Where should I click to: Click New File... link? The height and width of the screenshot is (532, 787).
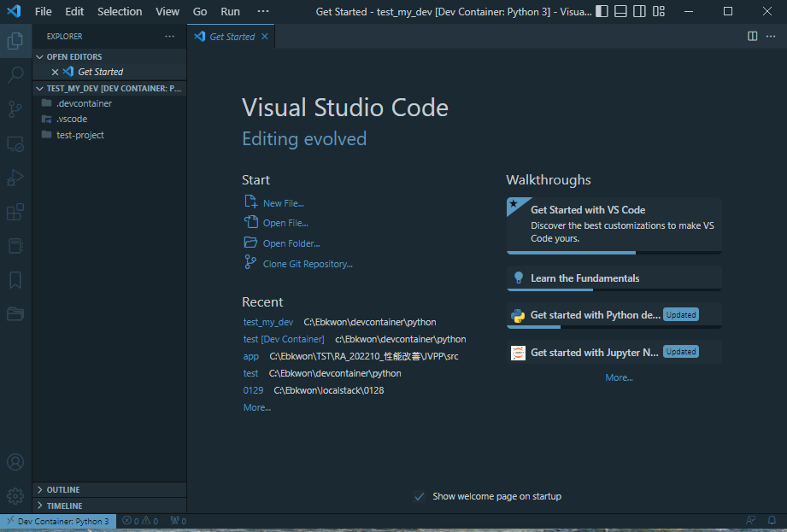click(274, 202)
